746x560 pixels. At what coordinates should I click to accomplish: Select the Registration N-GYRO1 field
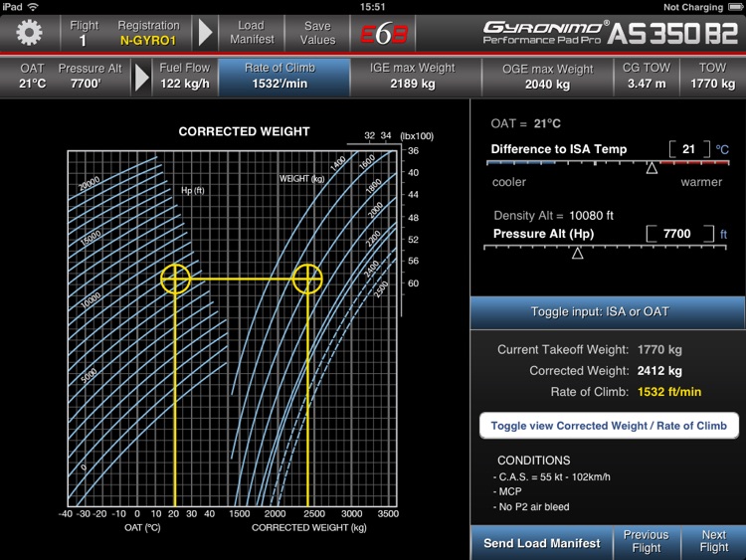coord(148,33)
